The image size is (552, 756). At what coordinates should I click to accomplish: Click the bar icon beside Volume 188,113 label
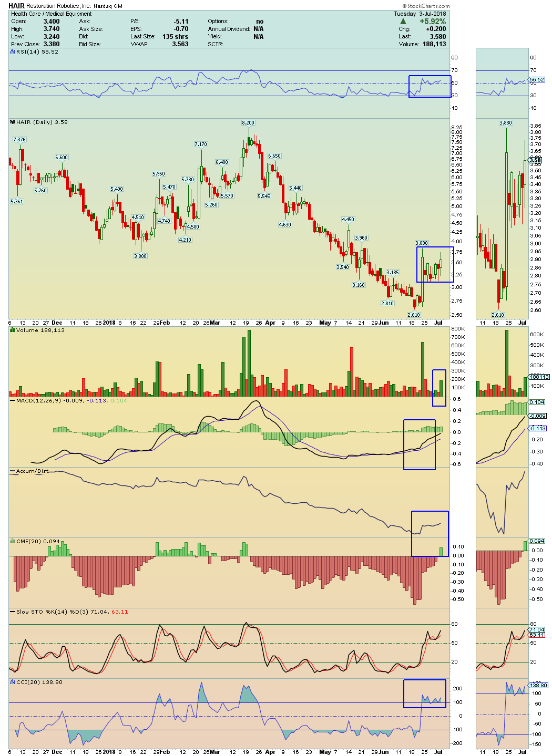(13, 330)
